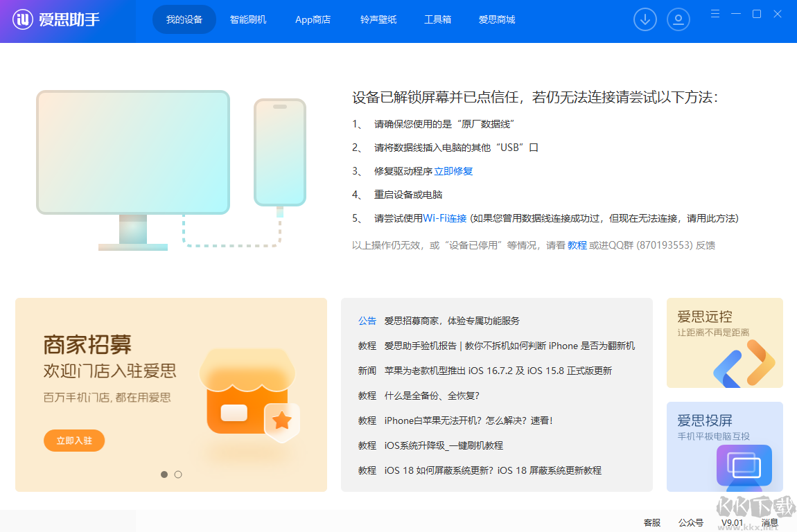Open the 工具箱 tab

(x=437, y=20)
